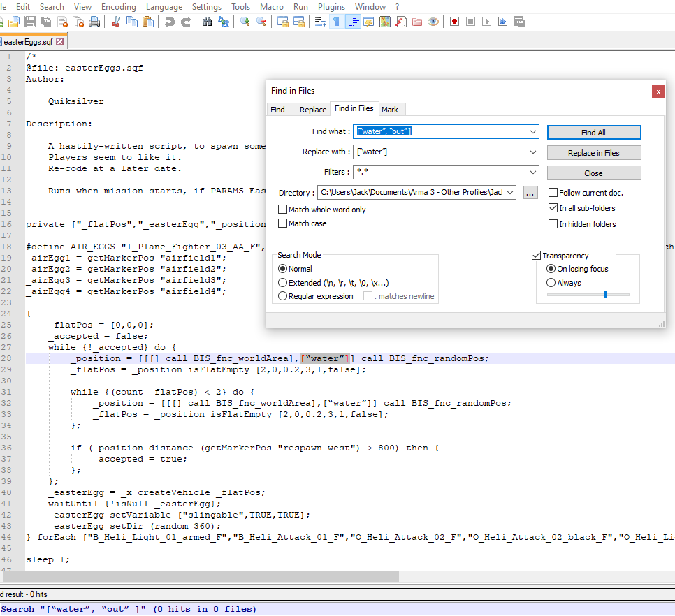Open the Plugins menu

point(331,7)
